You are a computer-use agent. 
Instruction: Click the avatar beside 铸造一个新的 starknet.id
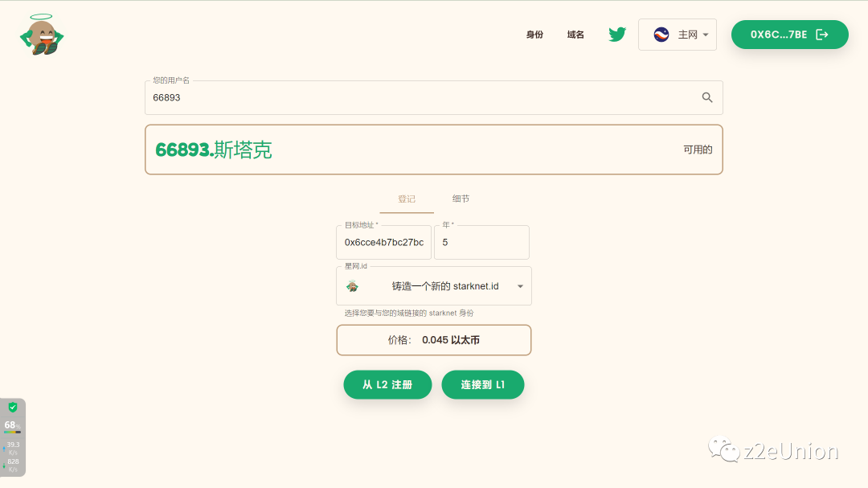354,285
